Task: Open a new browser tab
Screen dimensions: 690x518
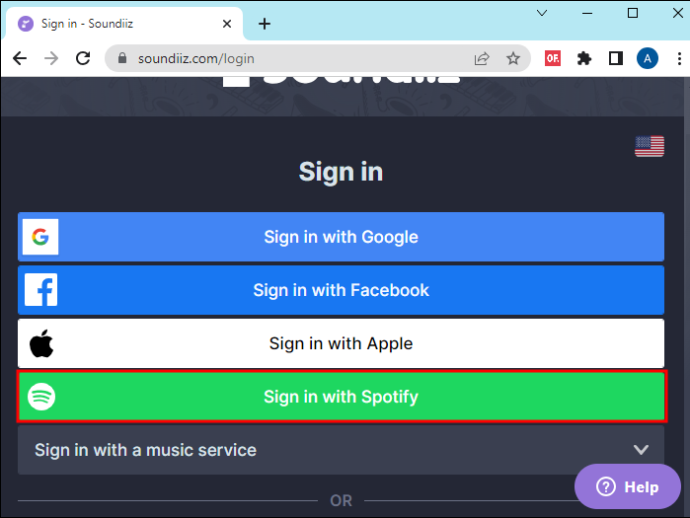Action: coord(264,24)
